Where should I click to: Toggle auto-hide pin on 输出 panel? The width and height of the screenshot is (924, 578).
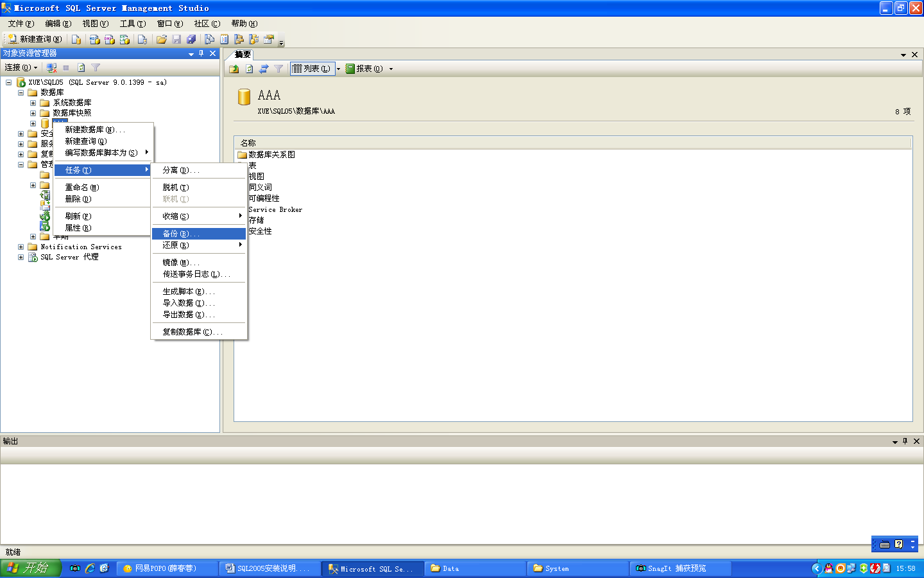(905, 441)
